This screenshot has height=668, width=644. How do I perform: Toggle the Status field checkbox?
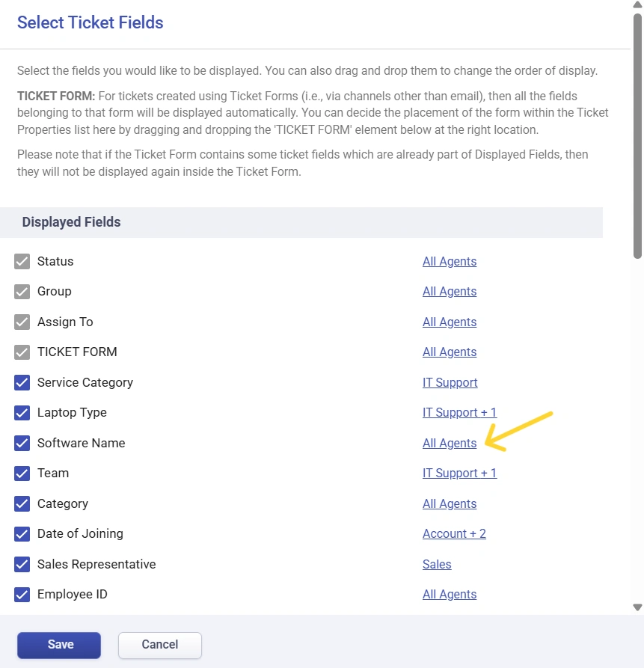coord(22,262)
